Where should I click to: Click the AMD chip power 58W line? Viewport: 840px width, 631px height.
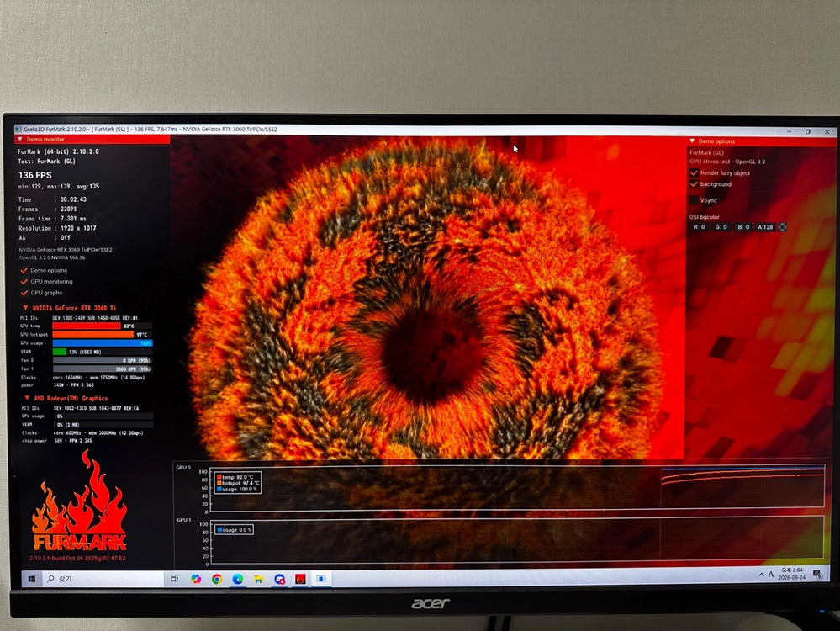[x=57, y=441]
